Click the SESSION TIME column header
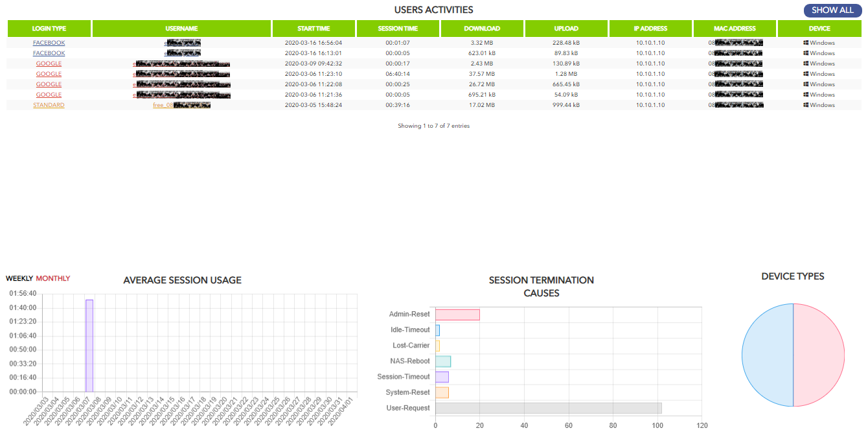The image size is (868, 439). point(398,28)
